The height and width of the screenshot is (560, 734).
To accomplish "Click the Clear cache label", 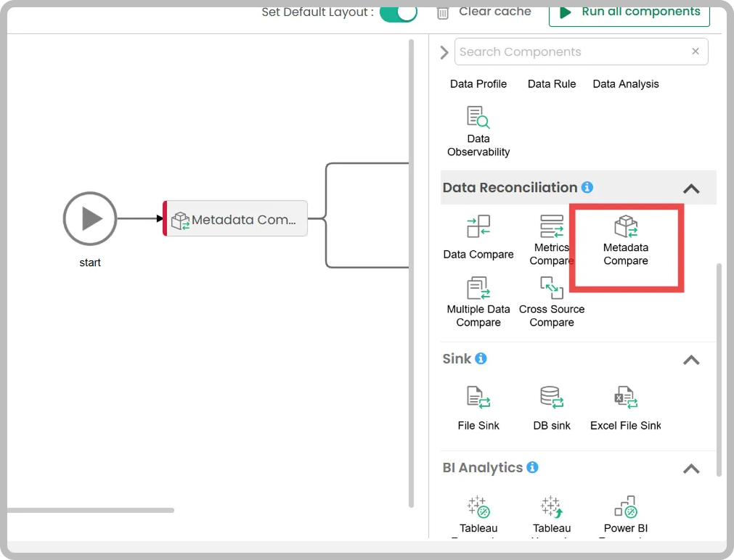I will click(495, 12).
